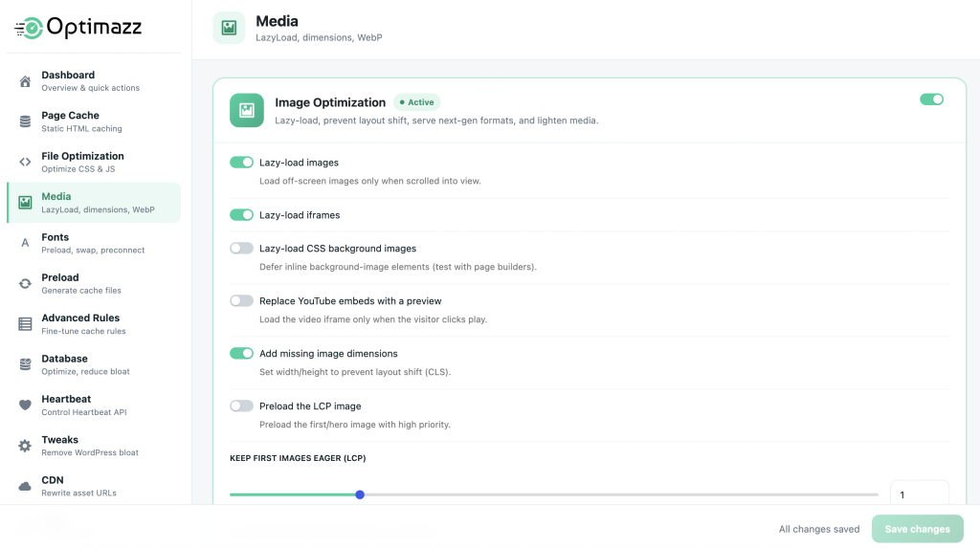The height and width of the screenshot is (548, 980).
Task: Click the 'Replace YouTube embeds with a preview' label
Action: (x=350, y=300)
